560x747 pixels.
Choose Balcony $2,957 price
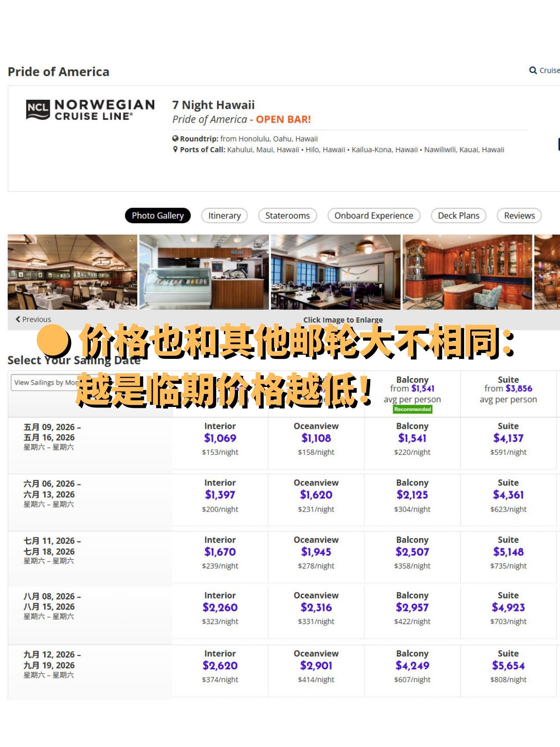pos(412,608)
